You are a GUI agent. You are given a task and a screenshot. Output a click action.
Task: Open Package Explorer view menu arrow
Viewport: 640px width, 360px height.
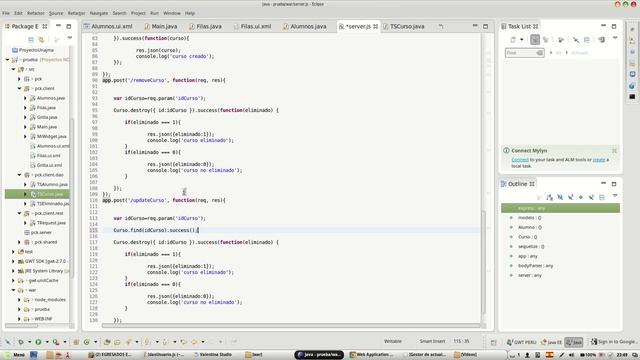tap(70, 38)
